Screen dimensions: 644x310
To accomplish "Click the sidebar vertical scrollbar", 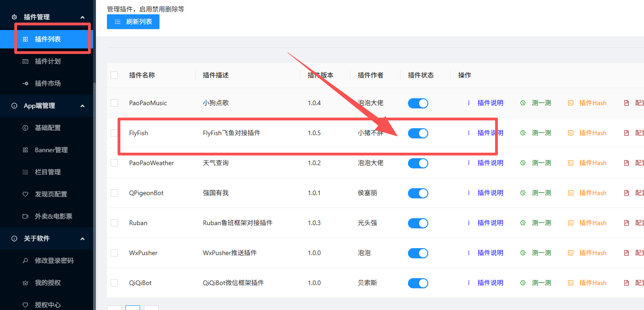I will pos(94,185).
